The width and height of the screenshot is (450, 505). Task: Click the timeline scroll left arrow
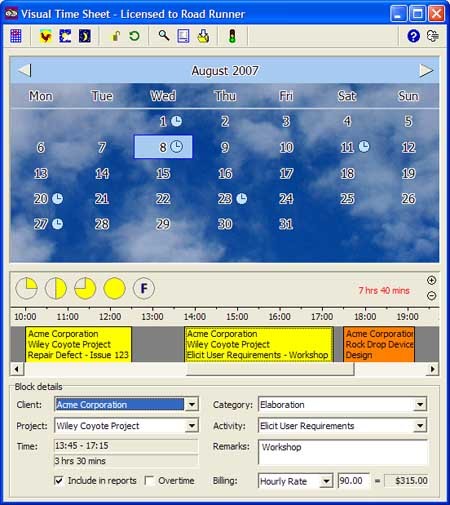[x=17, y=369]
